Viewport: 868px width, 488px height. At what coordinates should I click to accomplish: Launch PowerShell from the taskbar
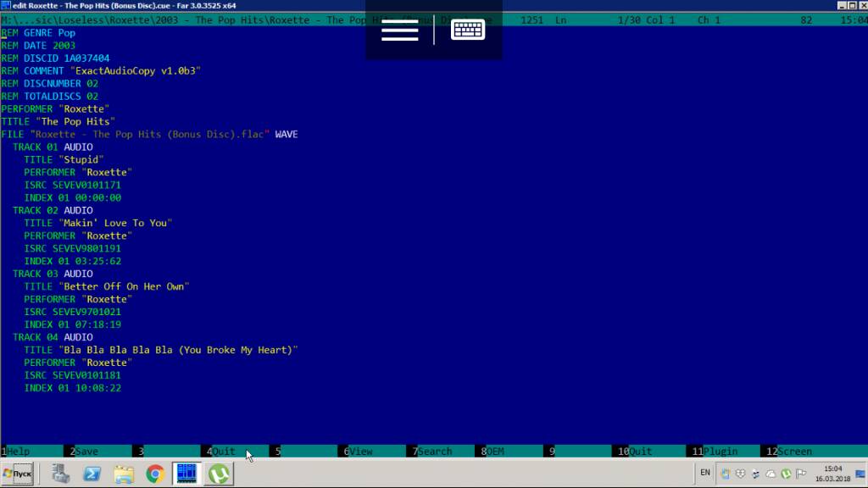click(x=92, y=474)
